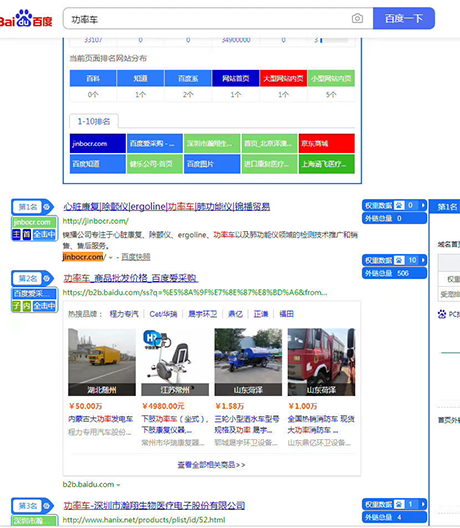This screenshot has height=528, width=460.
Task: Click the 外链总量 4 badge
Action: pos(394,517)
